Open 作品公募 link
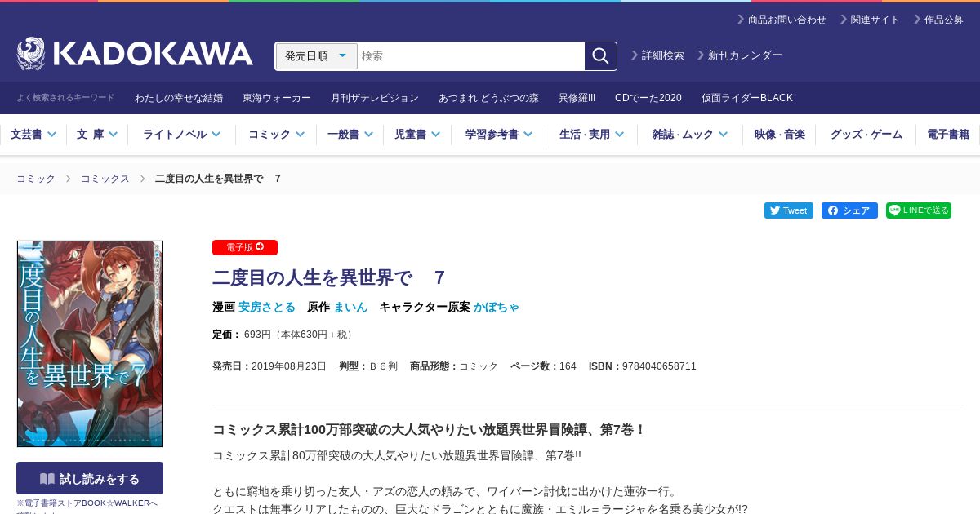Image resolution: width=980 pixels, height=514 pixels. pos(938,20)
